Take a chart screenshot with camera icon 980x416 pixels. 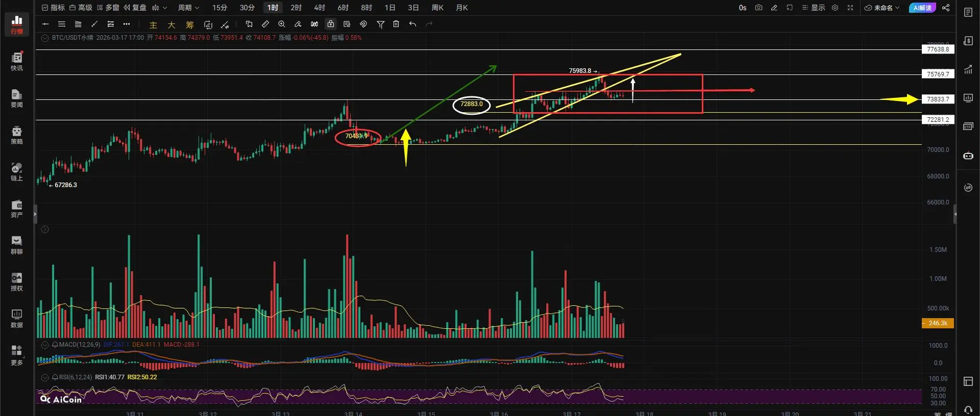[x=758, y=8]
